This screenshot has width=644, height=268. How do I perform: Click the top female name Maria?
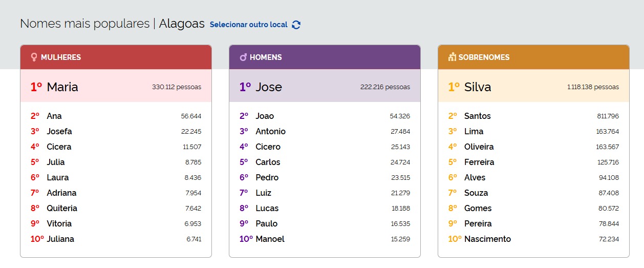point(62,87)
